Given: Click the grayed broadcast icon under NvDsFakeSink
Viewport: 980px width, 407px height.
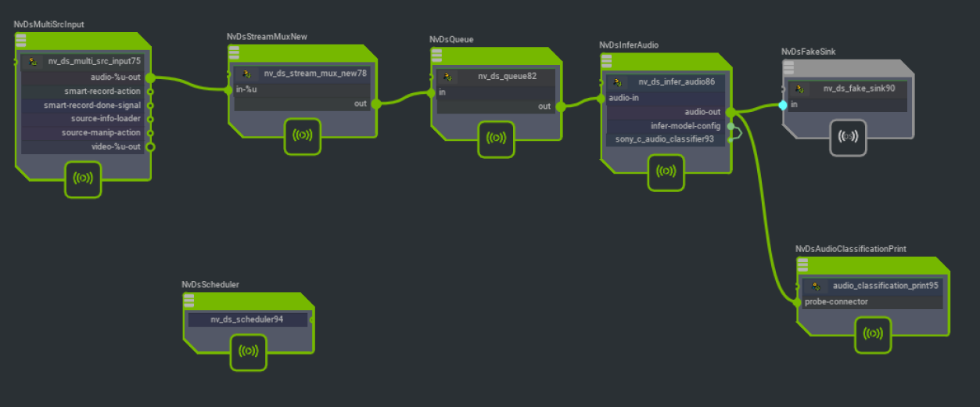Looking at the screenshot, I should pos(849,137).
